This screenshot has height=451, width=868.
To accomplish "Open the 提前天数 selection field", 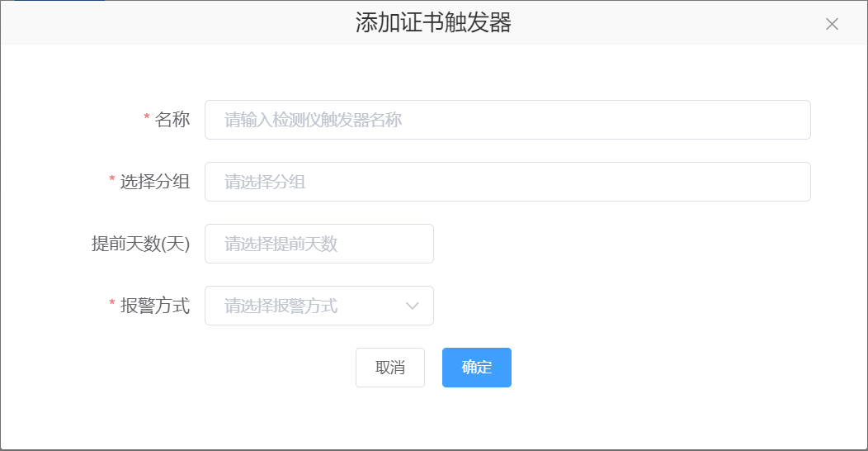I will click(318, 244).
